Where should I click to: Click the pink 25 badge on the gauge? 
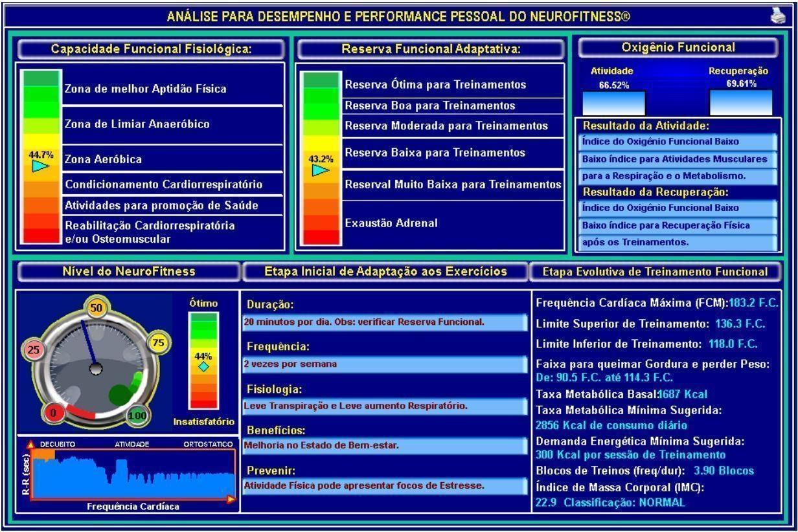pyautogui.click(x=35, y=350)
